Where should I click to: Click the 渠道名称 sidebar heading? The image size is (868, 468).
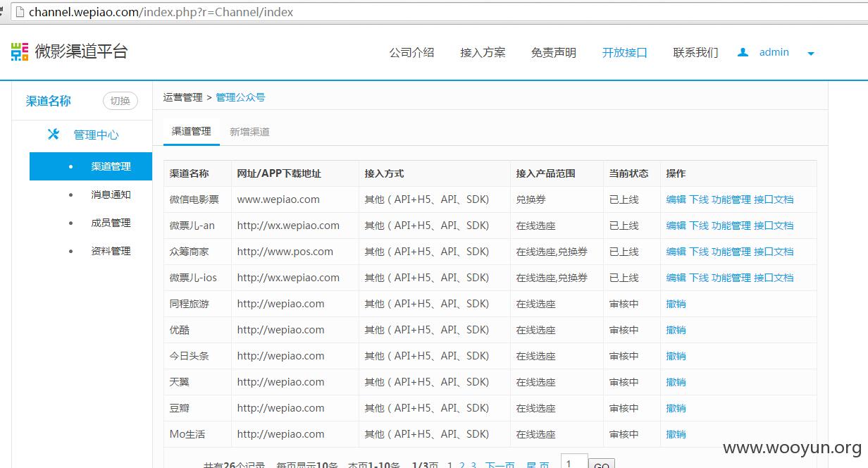pyautogui.click(x=49, y=101)
